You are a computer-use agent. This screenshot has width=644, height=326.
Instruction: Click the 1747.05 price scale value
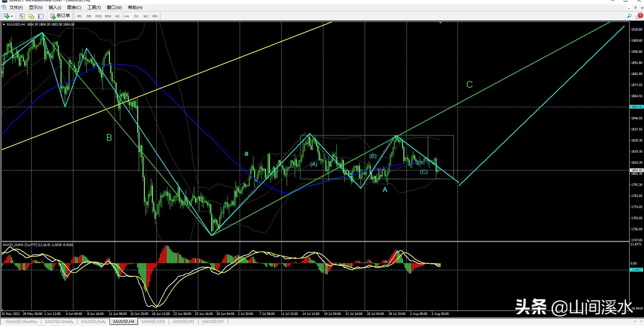(637, 240)
